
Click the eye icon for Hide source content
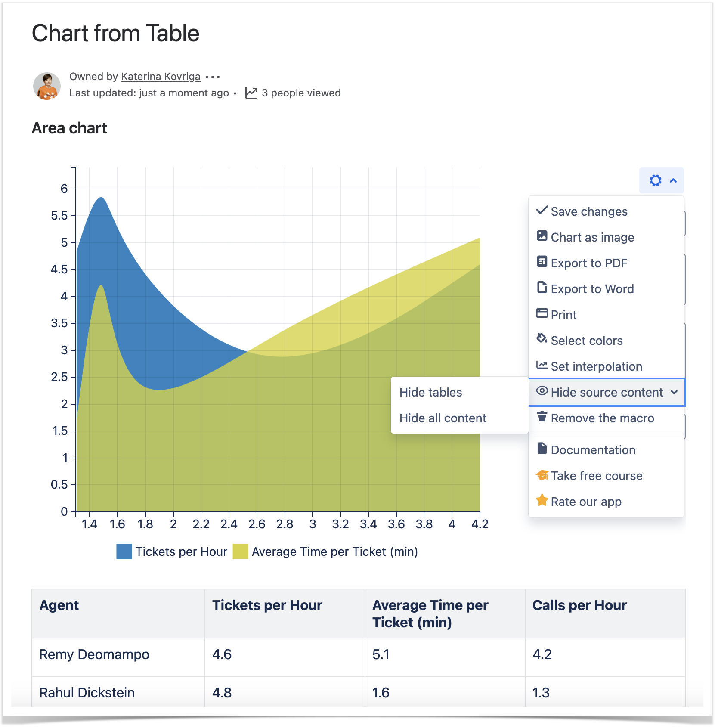pos(542,391)
